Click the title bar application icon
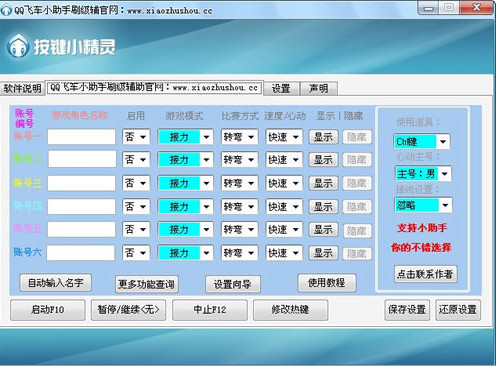496x366 pixels. [x=6, y=10]
